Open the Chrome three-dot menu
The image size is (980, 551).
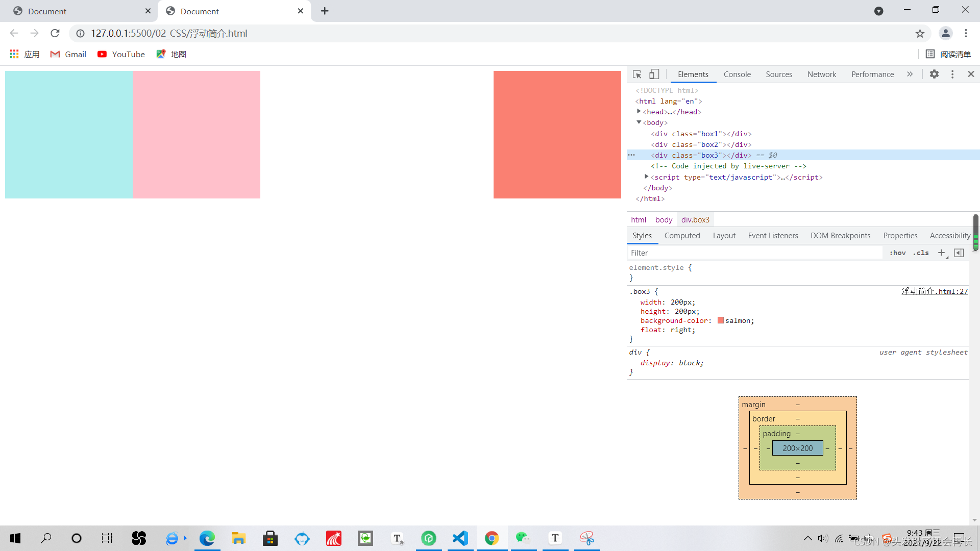point(966,33)
